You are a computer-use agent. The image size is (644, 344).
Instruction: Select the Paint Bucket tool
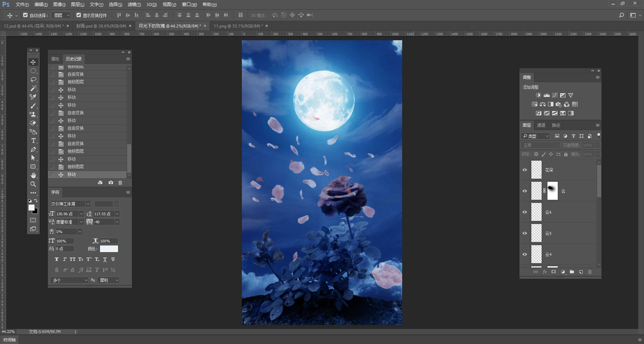coord(33,132)
